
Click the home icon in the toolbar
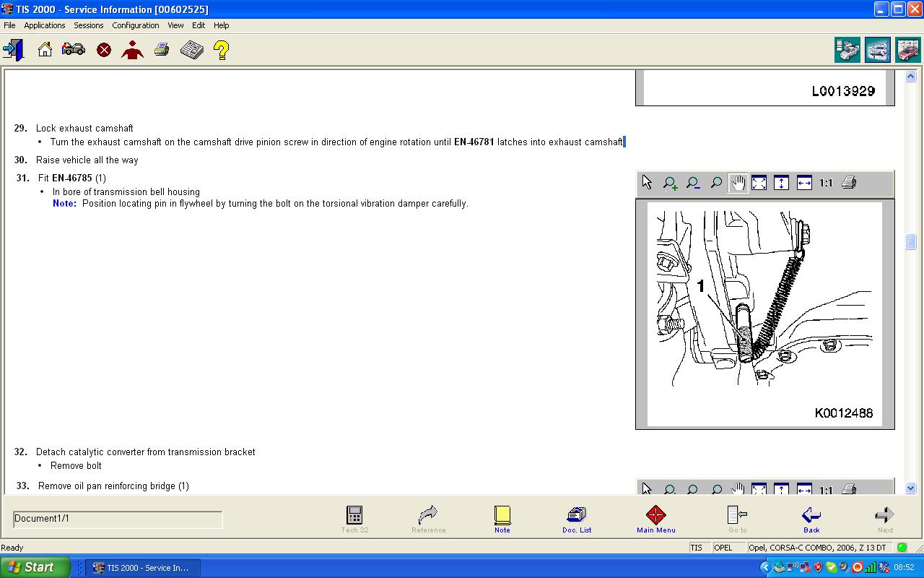45,50
